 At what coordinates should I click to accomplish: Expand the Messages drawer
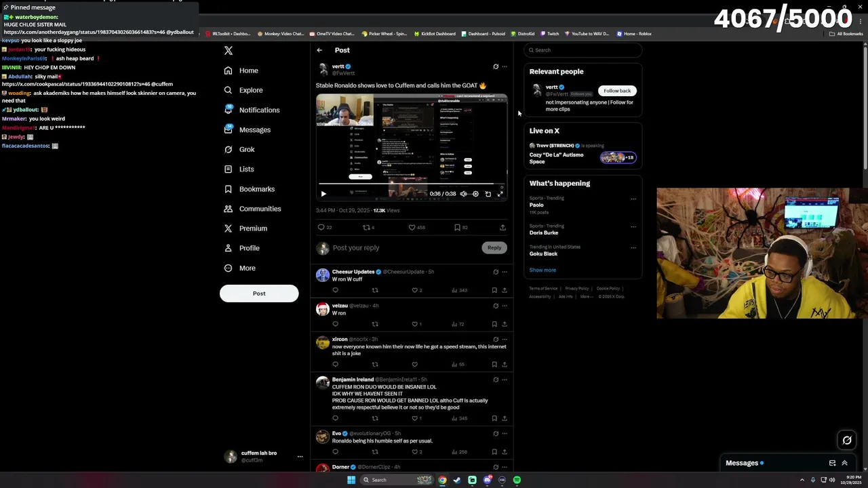[844, 464]
